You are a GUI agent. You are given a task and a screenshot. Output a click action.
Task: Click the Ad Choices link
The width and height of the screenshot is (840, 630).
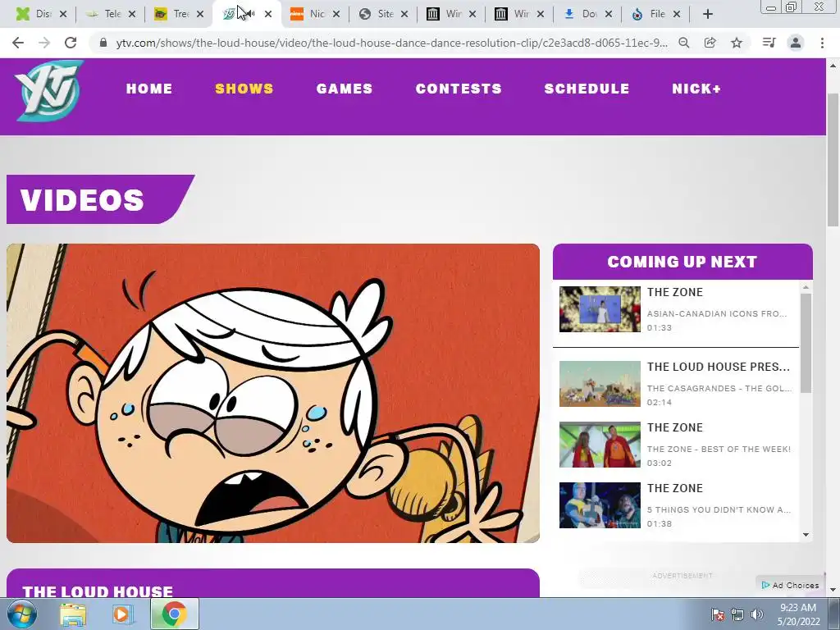pyautogui.click(x=791, y=585)
